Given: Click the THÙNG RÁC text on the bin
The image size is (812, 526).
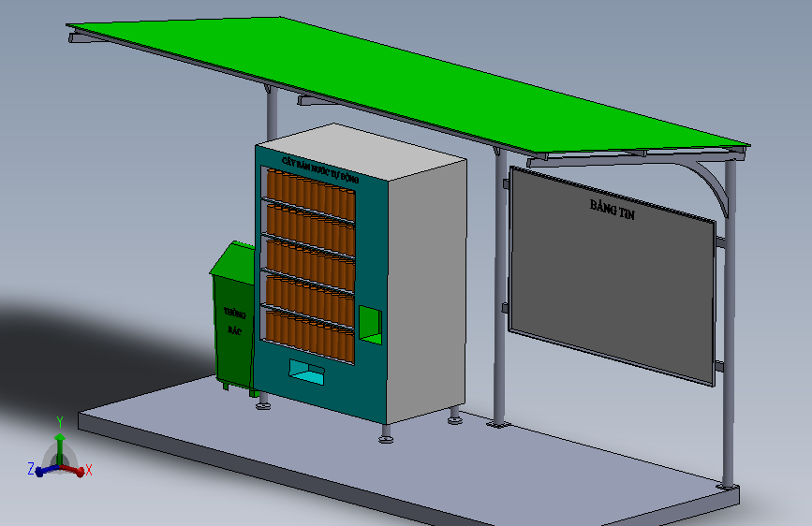Looking at the screenshot, I should point(234,321).
